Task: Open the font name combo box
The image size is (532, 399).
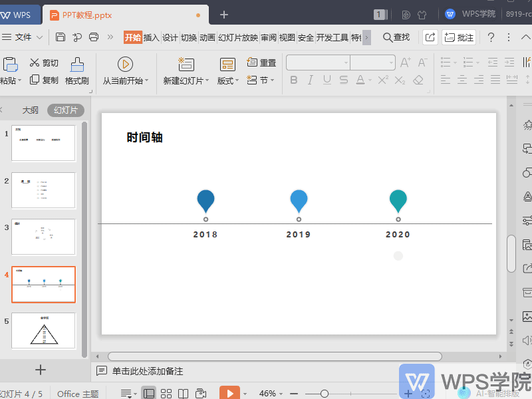Action: point(319,63)
